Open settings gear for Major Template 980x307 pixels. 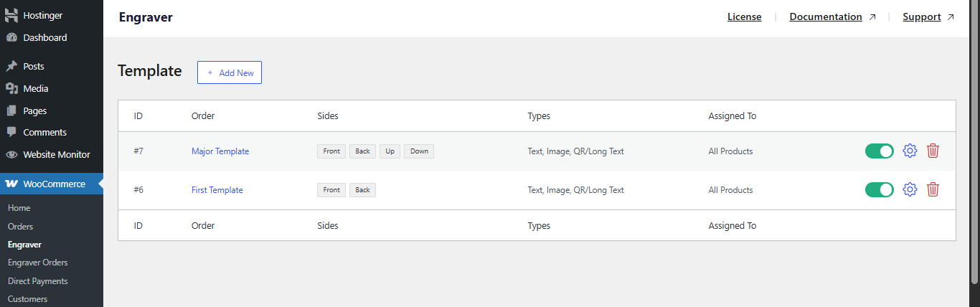point(910,151)
